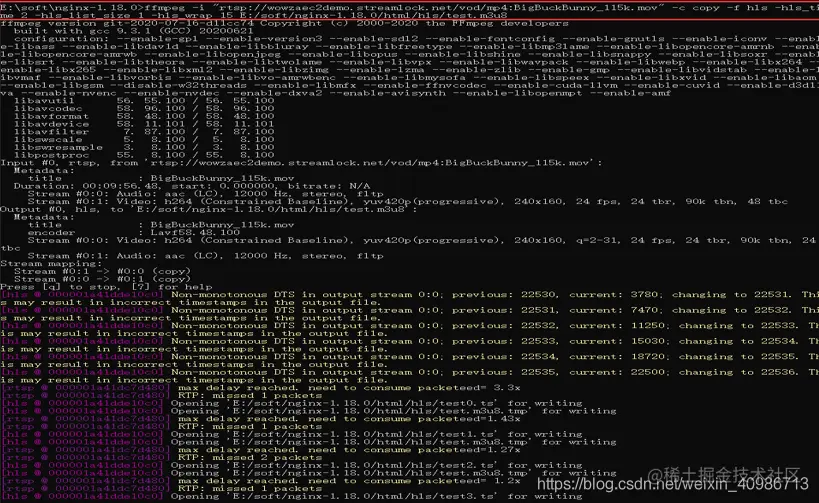Select the libavcodec version row
Image resolution: width=819 pixels, height=503 pixels.
(x=144, y=109)
